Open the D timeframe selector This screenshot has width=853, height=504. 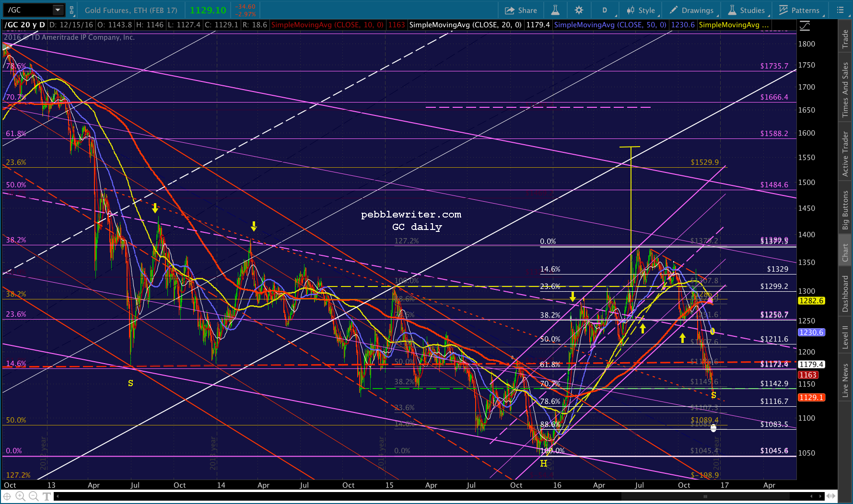(605, 10)
